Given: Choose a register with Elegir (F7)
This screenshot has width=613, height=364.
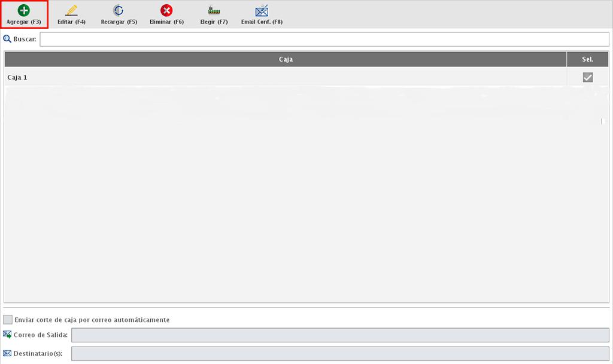Looking at the screenshot, I should 214,10.
